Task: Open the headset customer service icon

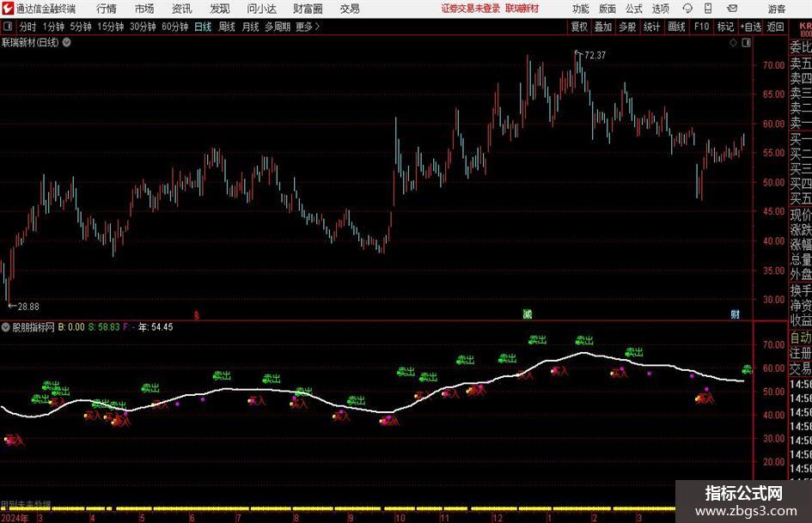Action: click(x=687, y=9)
